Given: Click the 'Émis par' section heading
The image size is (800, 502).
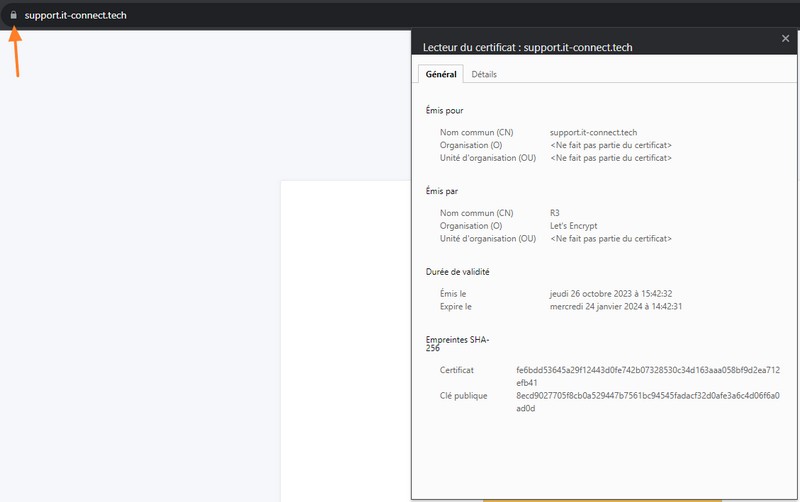Looking at the screenshot, I should (x=442, y=191).
